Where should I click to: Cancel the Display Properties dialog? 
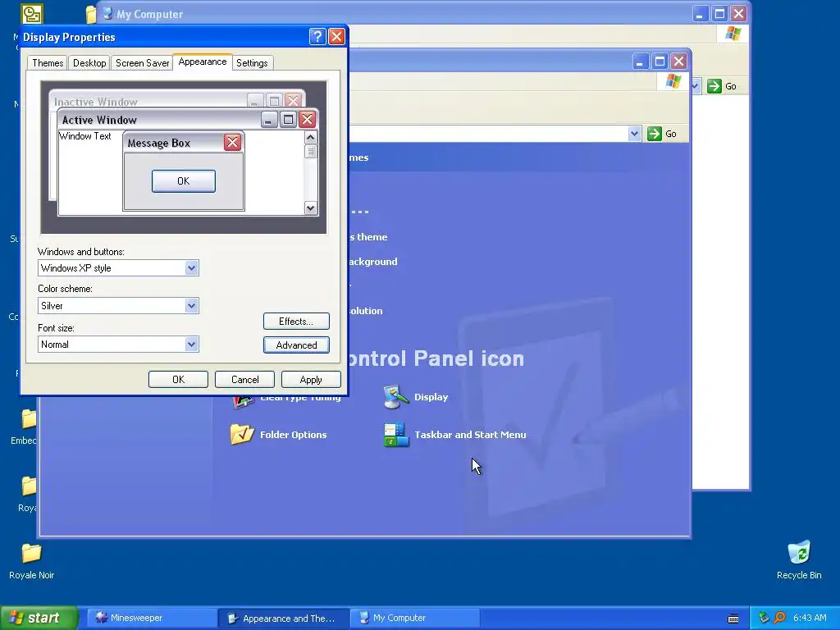coord(244,379)
